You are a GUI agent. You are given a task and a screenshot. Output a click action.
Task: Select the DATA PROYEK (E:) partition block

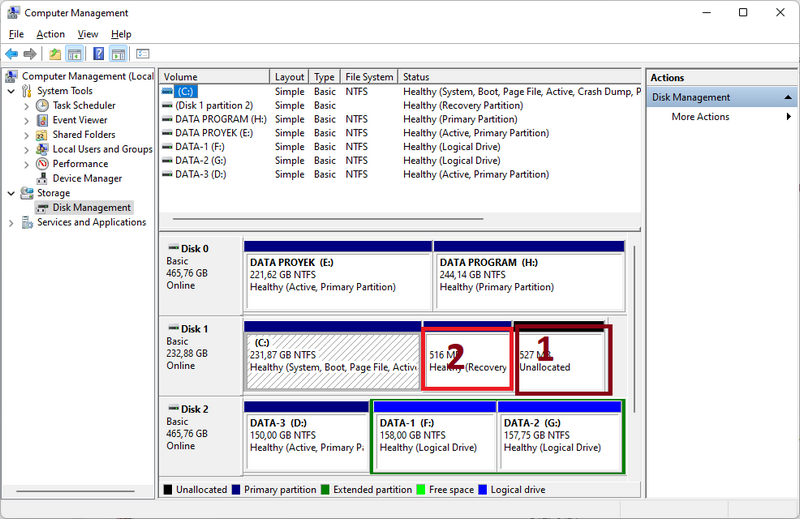tap(338, 276)
